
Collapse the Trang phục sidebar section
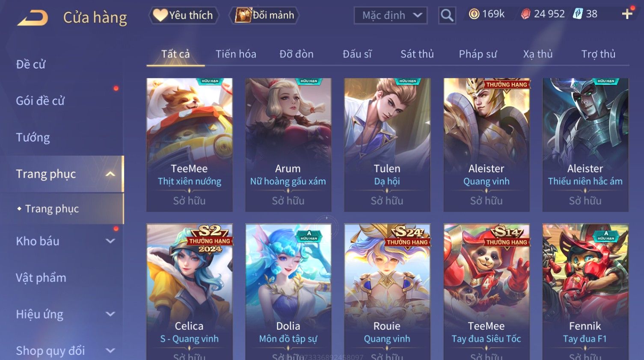click(x=110, y=174)
